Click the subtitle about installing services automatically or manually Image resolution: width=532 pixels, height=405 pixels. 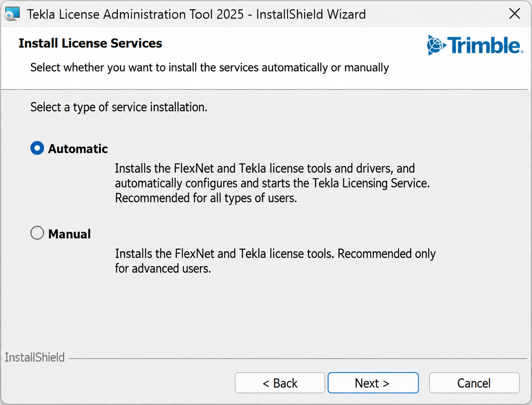point(210,68)
